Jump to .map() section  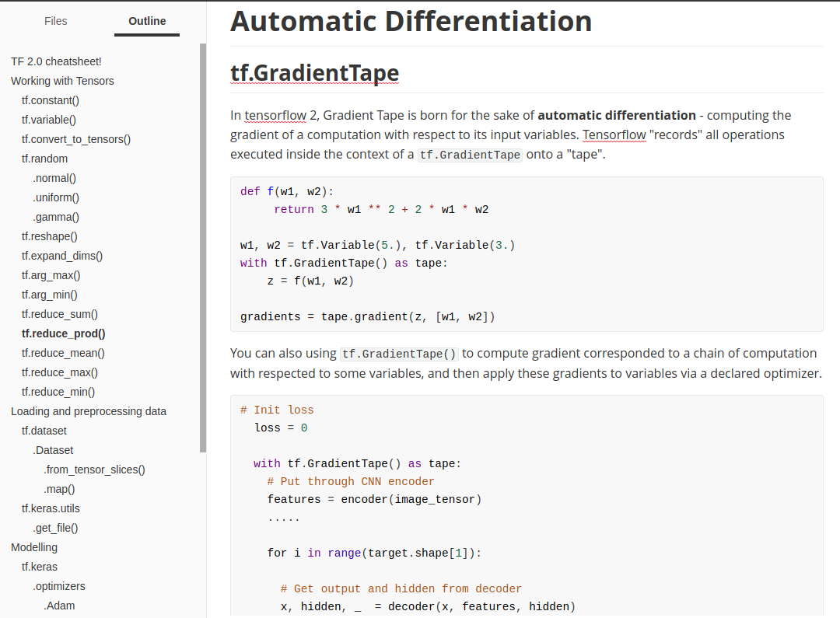pos(59,489)
